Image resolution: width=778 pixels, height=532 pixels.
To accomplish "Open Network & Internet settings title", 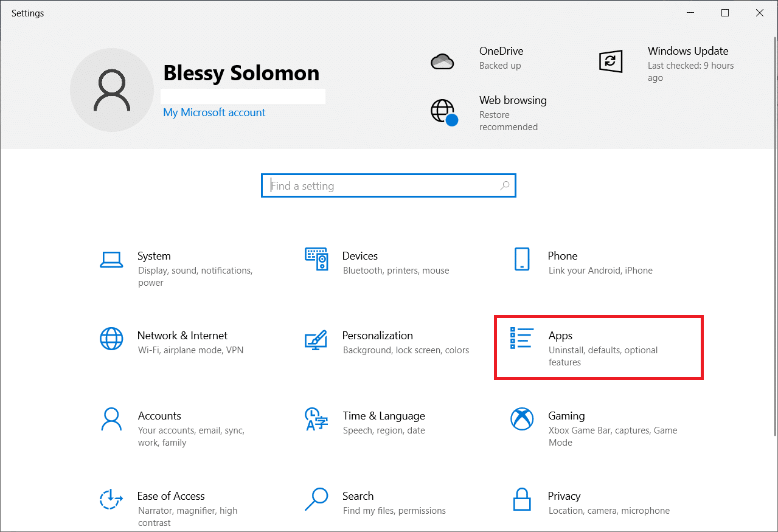I will coord(182,336).
